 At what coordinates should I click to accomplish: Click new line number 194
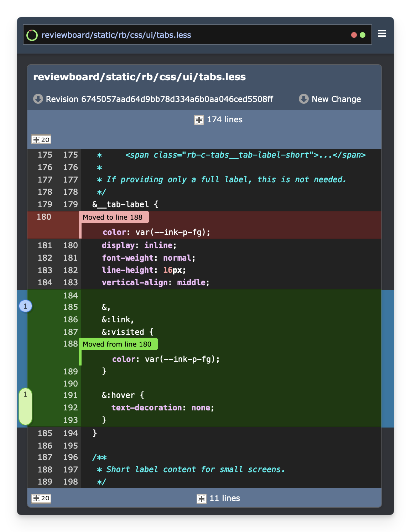point(71,433)
